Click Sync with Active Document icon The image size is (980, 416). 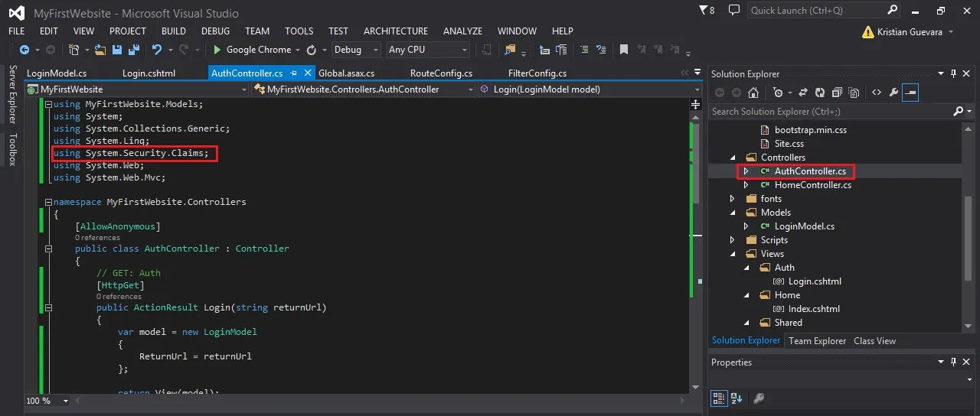tap(803, 93)
